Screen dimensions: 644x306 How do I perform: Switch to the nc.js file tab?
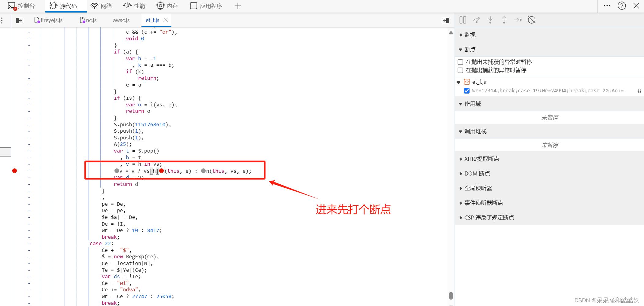(88, 20)
